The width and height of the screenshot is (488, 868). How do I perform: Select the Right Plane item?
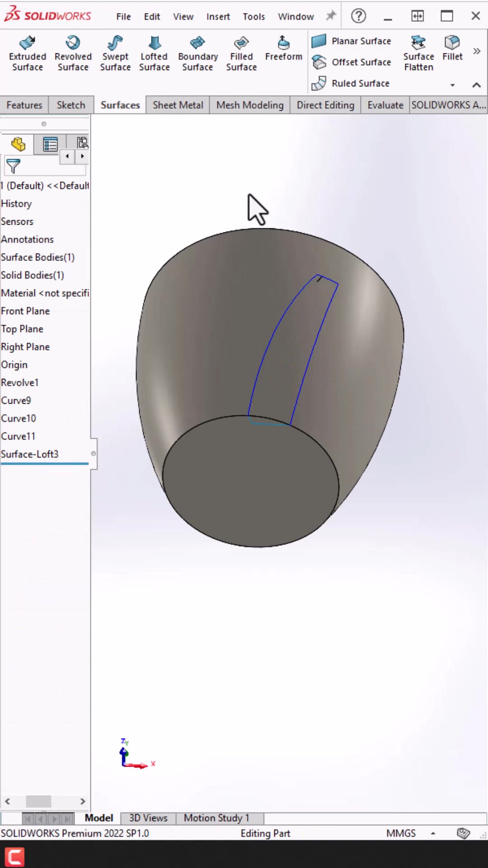point(25,347)
